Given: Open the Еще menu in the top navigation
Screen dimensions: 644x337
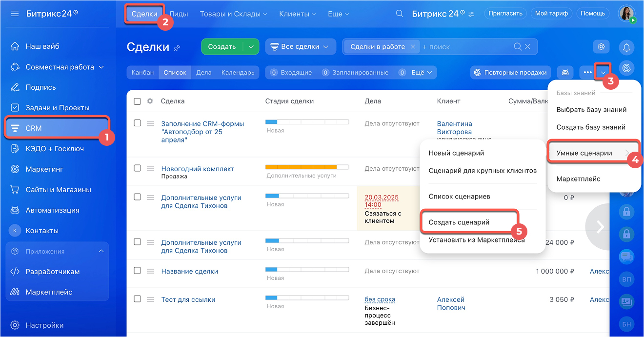Looking at the screenshot, I should coord(339,14).
